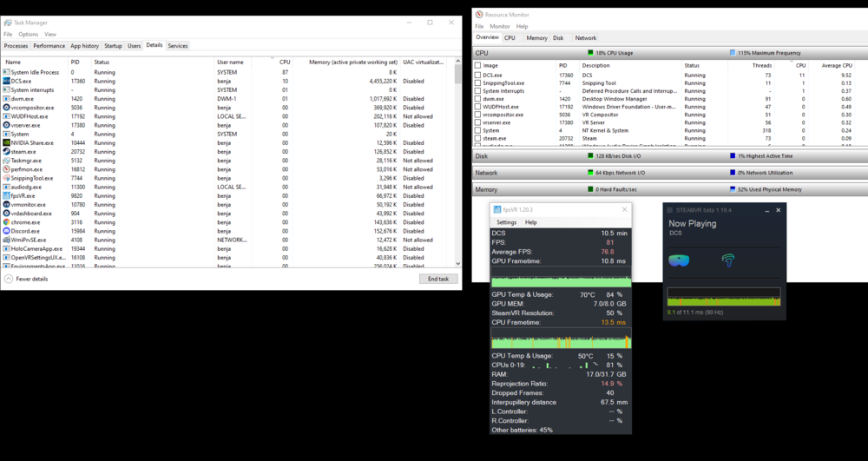Viewport: 868px width, 461px height.
Task: Click the vrmonitor.exe process icon
Action: (7, 204)
